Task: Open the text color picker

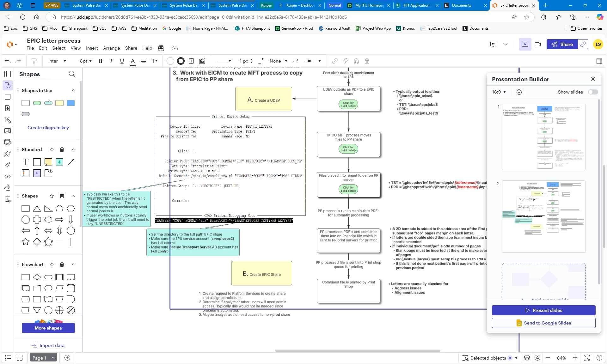Action: click(x=132, y=61)
